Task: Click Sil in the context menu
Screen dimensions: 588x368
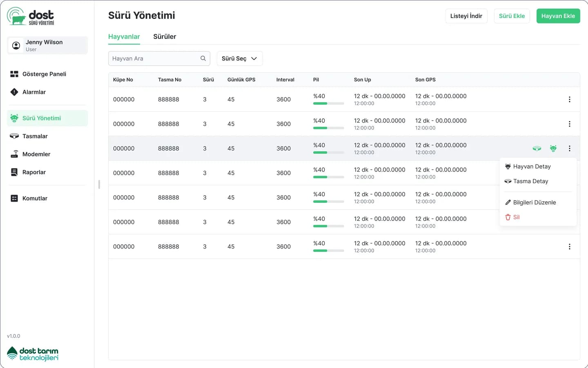Action: tap(538, 217)
